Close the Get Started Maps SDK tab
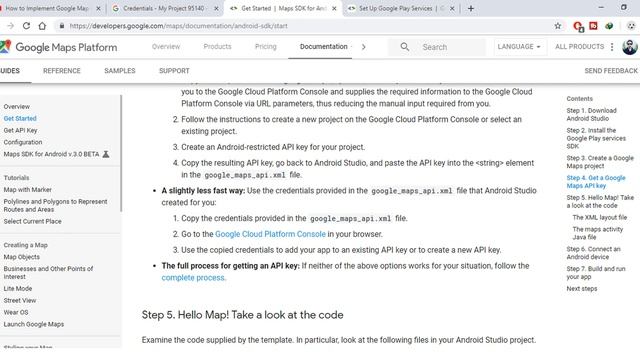This screenshot has height=360, width=640. (334, 8)
